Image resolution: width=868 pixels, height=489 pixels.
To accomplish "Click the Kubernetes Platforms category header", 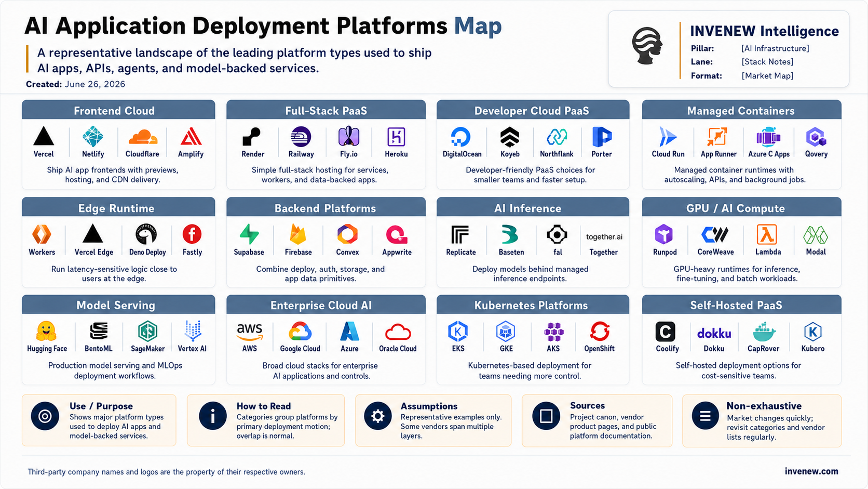I will click(x=533, y=305).
